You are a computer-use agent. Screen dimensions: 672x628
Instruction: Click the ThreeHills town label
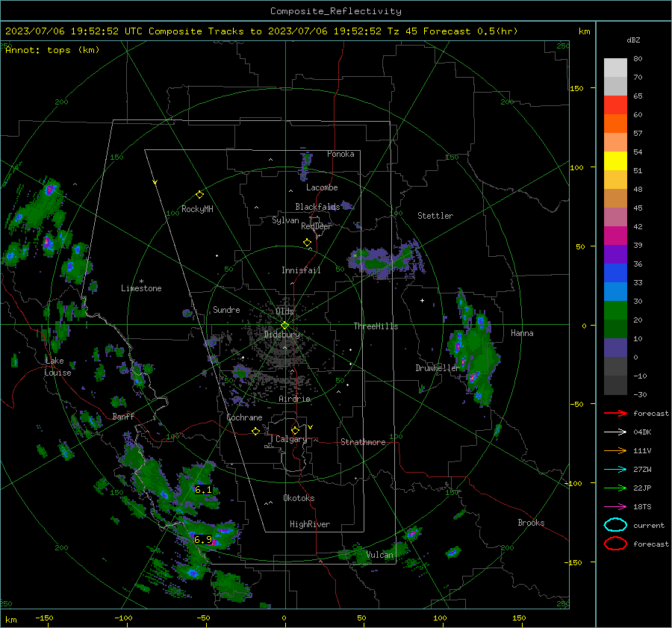(x=376, y=326)
